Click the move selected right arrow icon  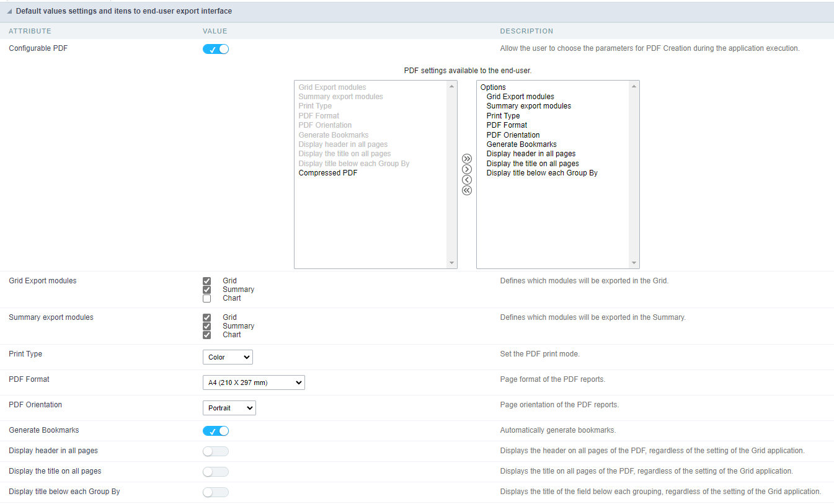pos(467,169)
